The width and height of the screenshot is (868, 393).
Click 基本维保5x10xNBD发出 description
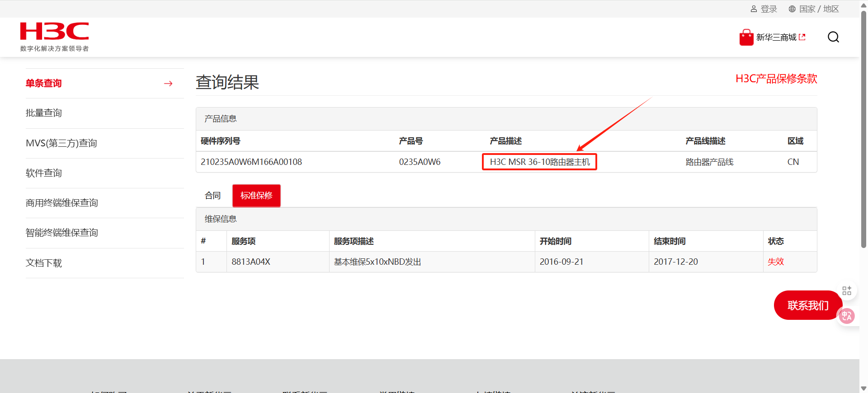(377, 262)
